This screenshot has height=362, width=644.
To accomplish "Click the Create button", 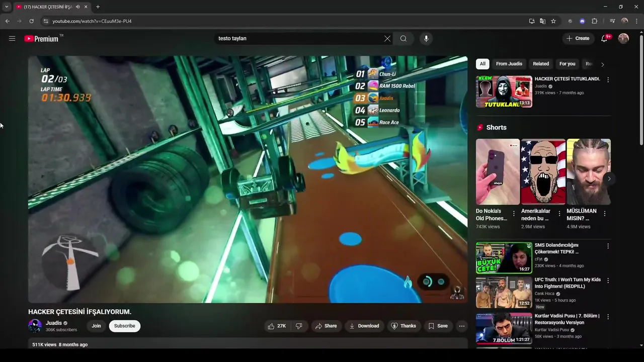I will (x=578, y=38).
